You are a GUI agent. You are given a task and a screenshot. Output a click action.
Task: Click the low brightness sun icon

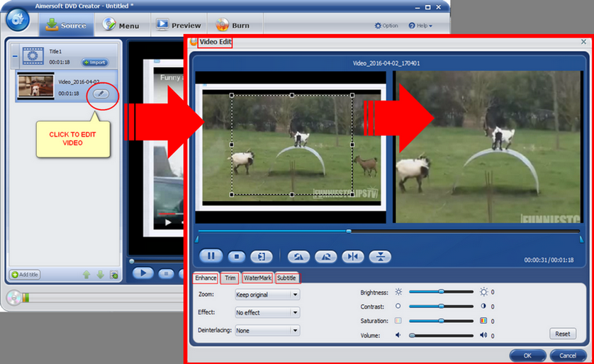point(398,292)
